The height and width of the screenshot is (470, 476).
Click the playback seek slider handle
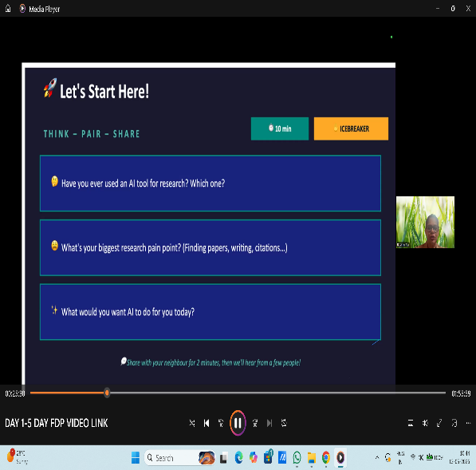click(107, 393)
